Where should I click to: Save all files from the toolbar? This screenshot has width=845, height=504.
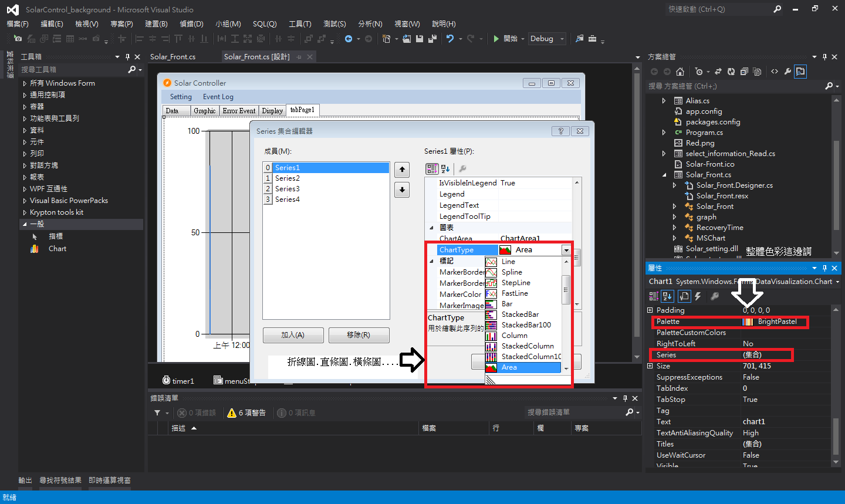(432, 39)
